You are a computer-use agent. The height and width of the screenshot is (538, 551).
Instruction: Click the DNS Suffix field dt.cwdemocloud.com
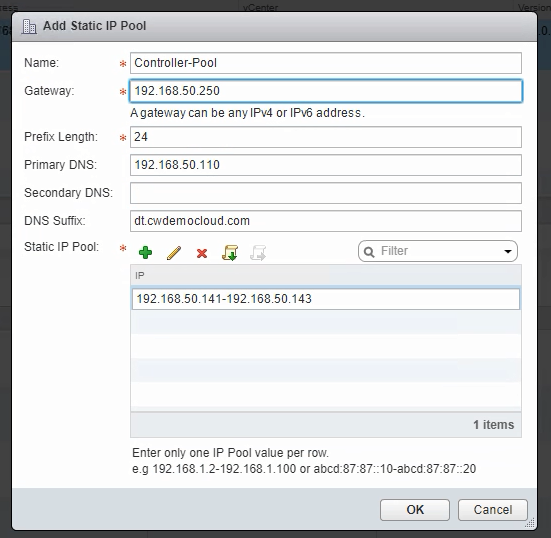pyautogui.click(x=326, y=221)
